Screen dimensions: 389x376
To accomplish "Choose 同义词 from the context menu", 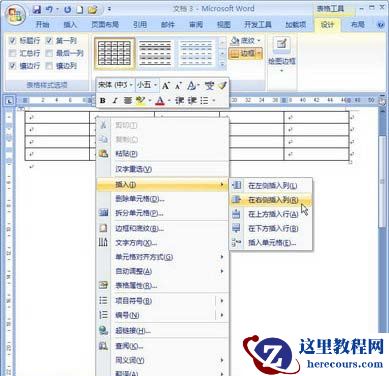I will [162, 360].
